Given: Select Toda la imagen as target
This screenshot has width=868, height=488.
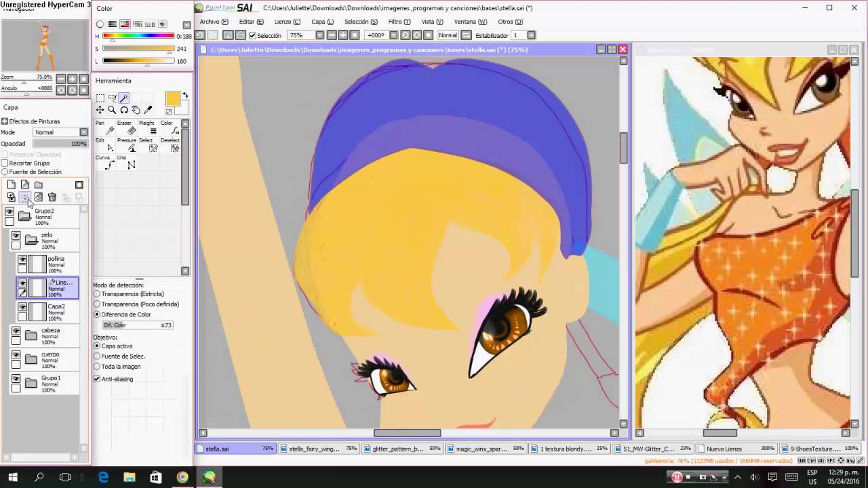Looking at the screenshot, I should tap(97, 367).
